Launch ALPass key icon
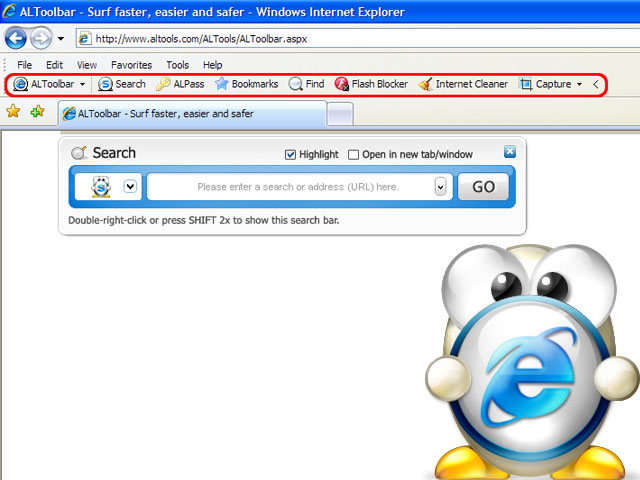Image resolution: width=640 pixels, height=480 pixels. pos(163,84)
